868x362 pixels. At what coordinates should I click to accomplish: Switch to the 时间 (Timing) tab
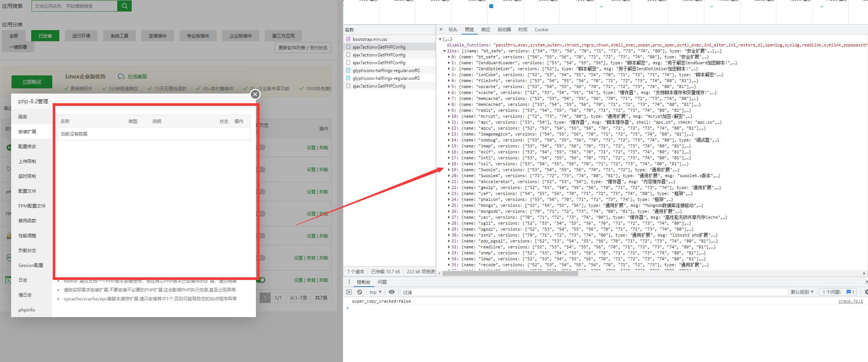pyautogui.click(x=523, y=30)
